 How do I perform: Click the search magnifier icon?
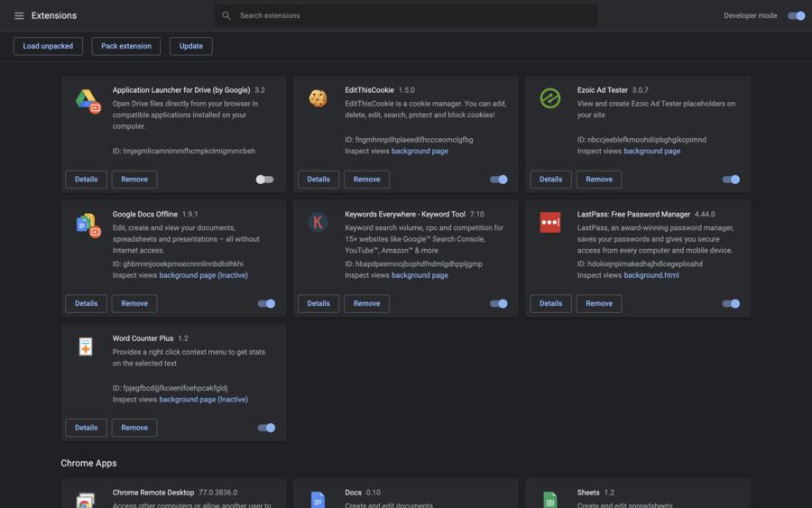coord(226,15)
